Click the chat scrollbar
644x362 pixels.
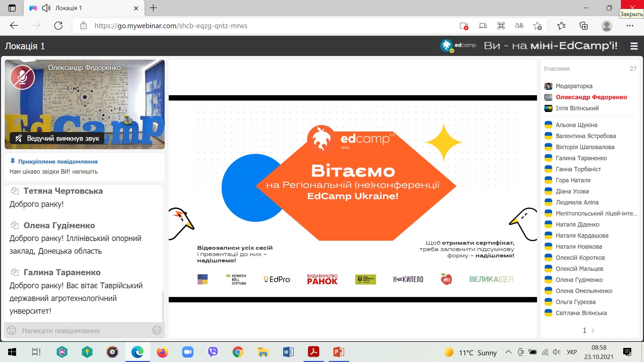click(163, 306)
